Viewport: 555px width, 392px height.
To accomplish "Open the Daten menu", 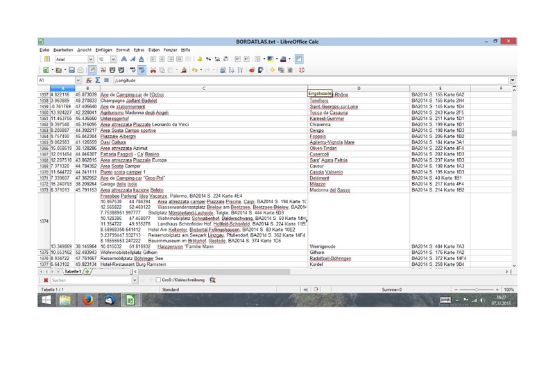I will tap(154, 50).
